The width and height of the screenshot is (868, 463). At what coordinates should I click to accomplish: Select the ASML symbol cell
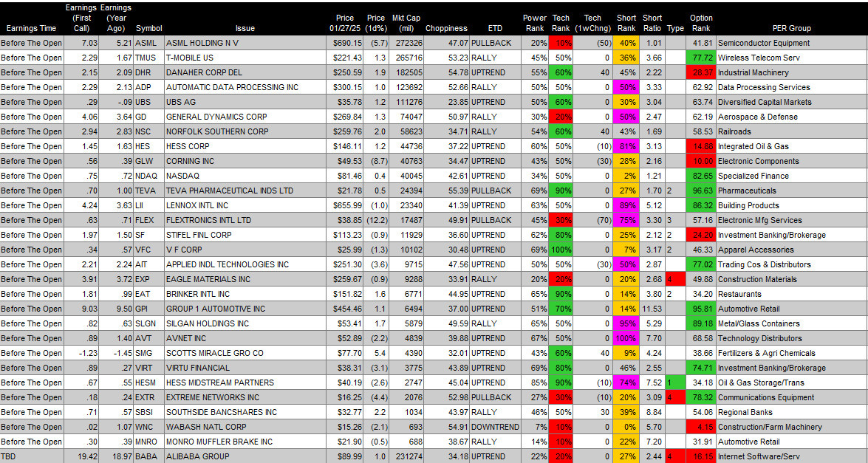click(x=148, y=43)
